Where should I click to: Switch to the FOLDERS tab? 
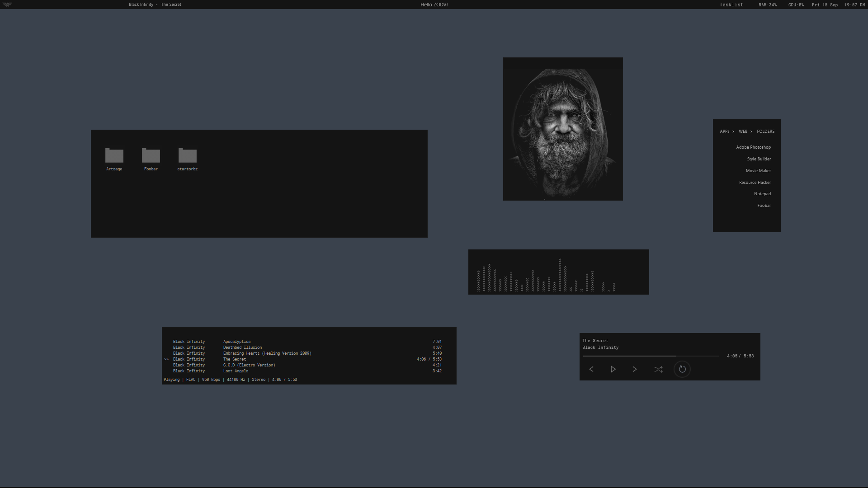(766, 131)
